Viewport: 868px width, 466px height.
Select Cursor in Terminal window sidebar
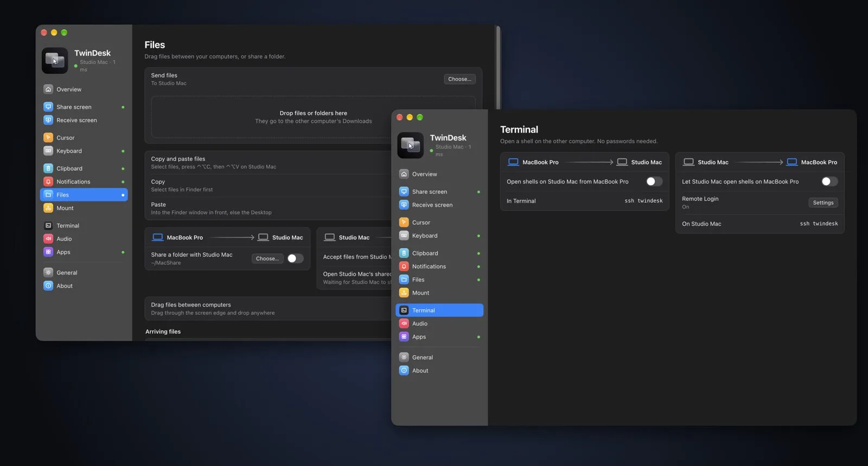(x=439, y=222)
